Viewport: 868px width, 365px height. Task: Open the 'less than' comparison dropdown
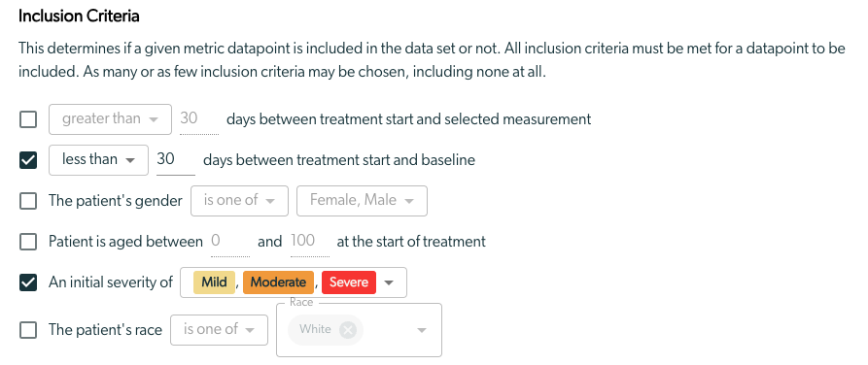[x=98, y=160]
